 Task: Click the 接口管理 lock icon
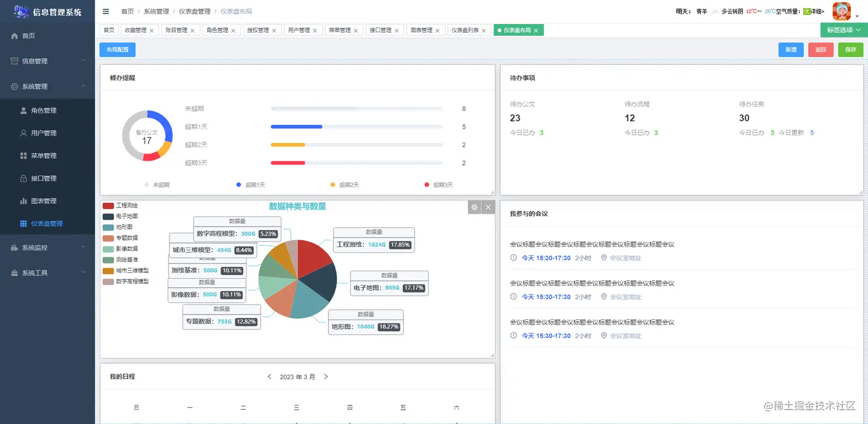point(24,178)
